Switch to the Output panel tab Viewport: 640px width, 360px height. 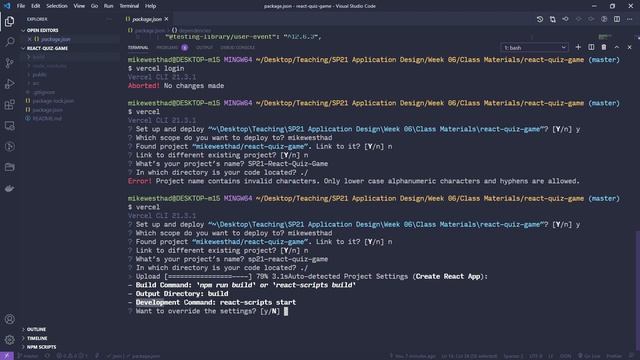[204, 48]
